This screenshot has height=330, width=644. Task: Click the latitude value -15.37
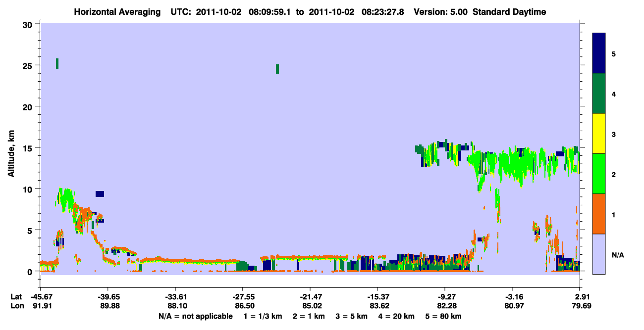[377, 297]
